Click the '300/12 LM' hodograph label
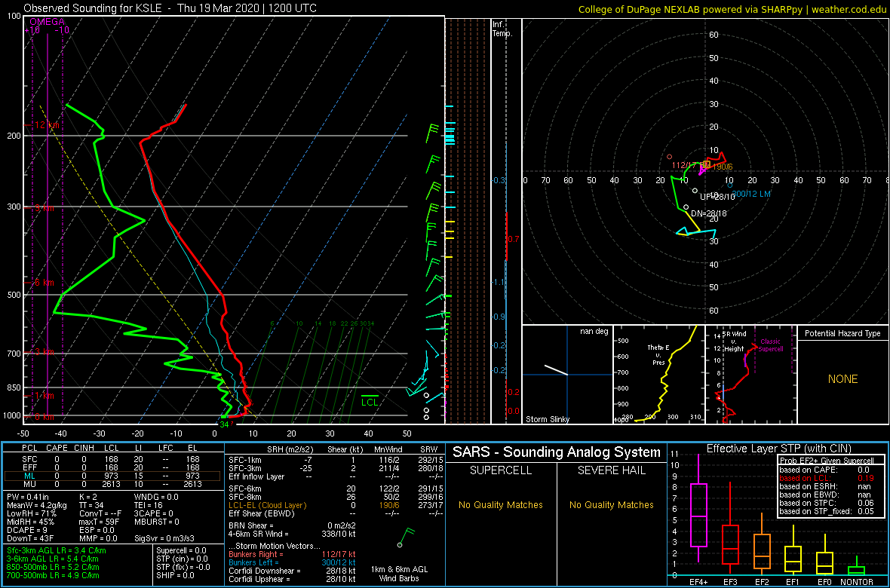The height and width of the screenshot is (588, 890). click(751, 194)
